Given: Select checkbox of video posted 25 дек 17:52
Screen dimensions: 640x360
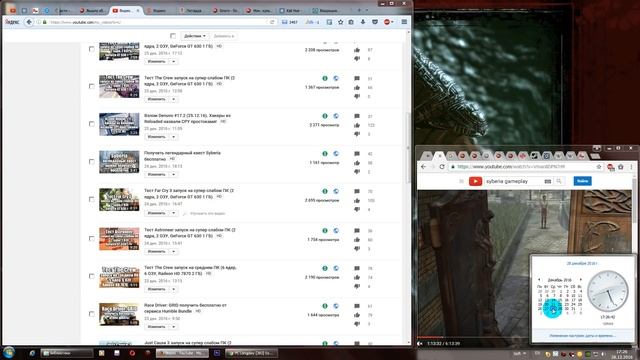Looking at the screenshot, I should (91, 49).
